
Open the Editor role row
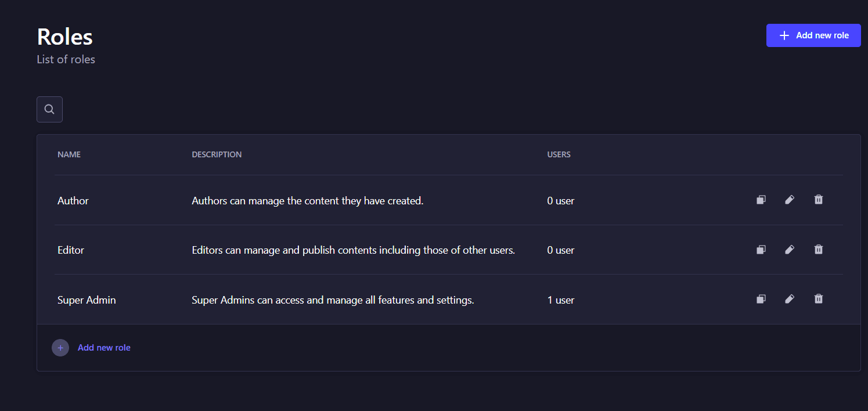pyautogui.click(x=448, y=250)
